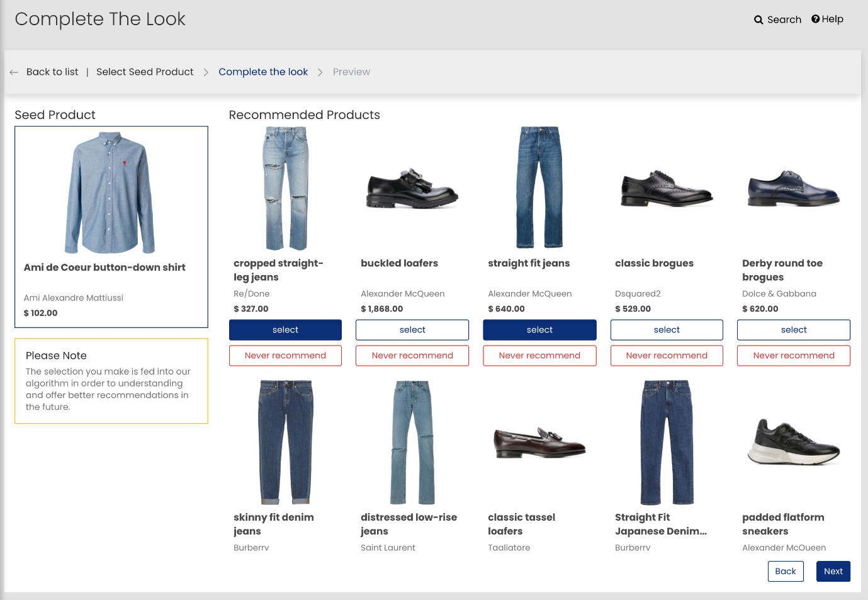Click the Ami de Coeur button-down shirt title
Image resolution: width=868 pixels, height=600 pixels.
click(104, 268)
